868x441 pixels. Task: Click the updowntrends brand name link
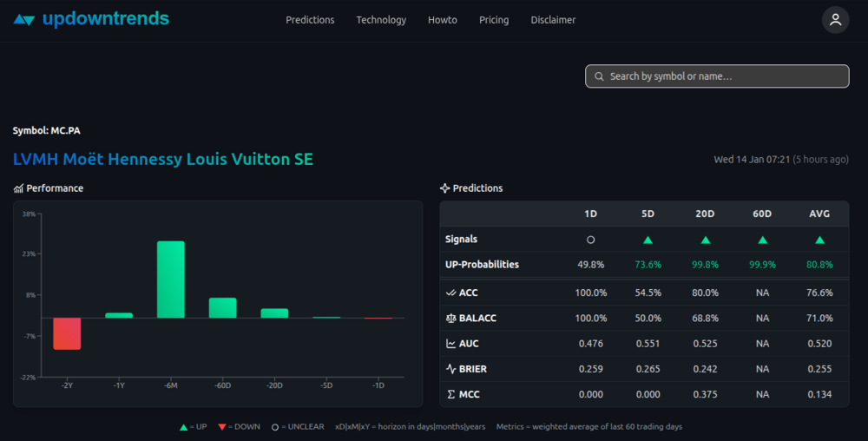pos(106,19)
